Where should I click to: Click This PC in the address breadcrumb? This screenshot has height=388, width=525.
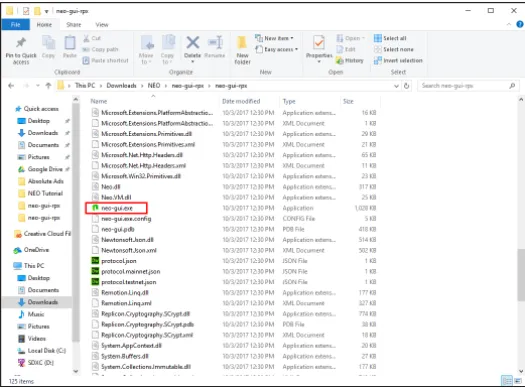[x=85, y=86]
